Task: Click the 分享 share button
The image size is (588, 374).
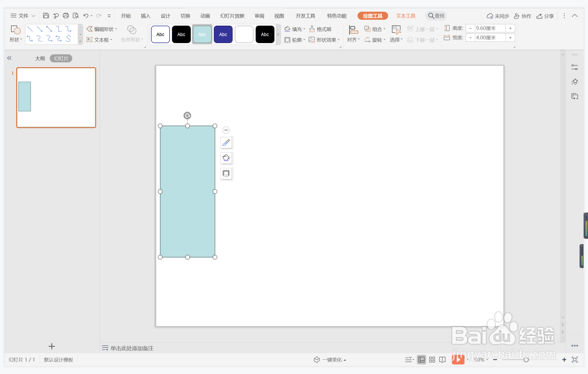Action: [x=545, y=16]
